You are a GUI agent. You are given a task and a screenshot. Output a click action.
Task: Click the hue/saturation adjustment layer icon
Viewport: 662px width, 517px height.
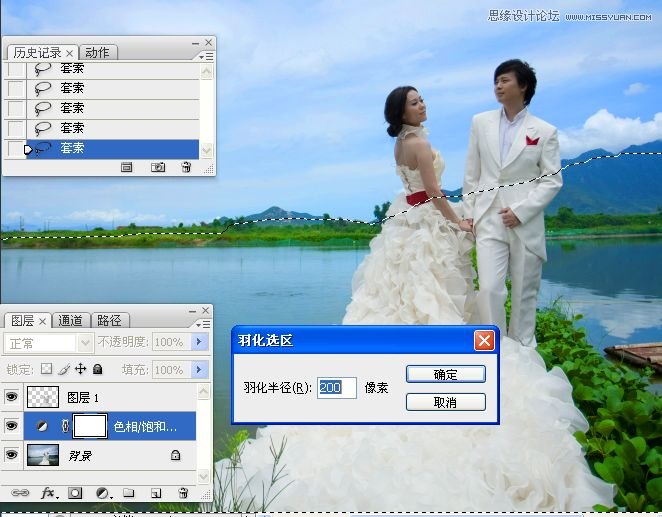41,426
